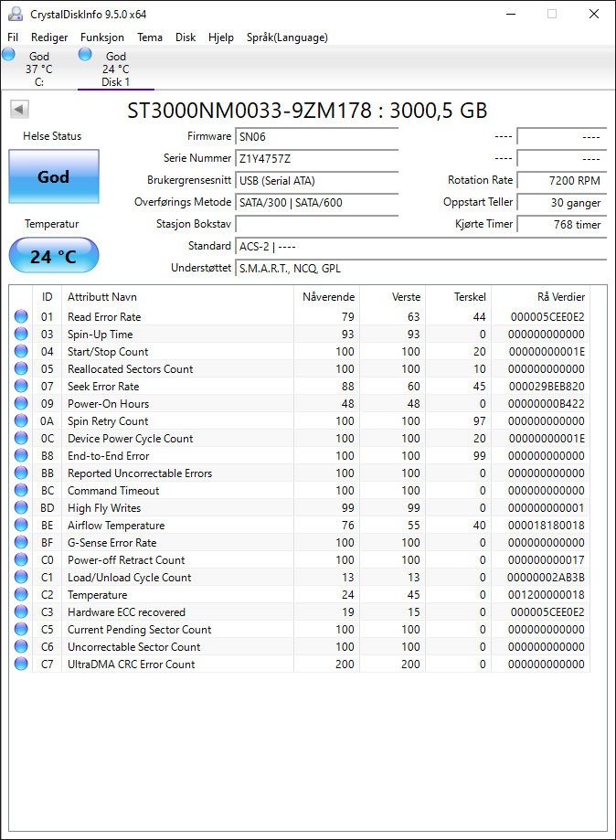Click the status orb for Airflow Temperature
Viewport: 616px width, 840px height.
[21, 525]
